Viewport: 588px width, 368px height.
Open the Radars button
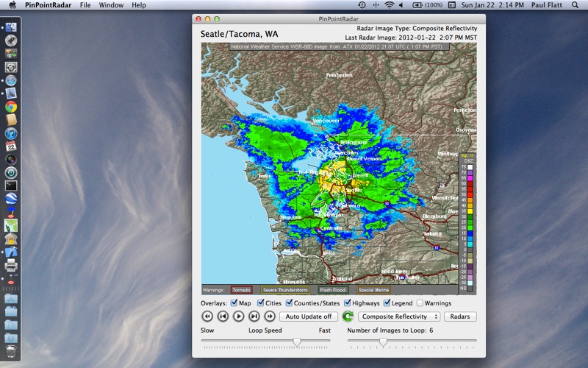tap(460, 316)
